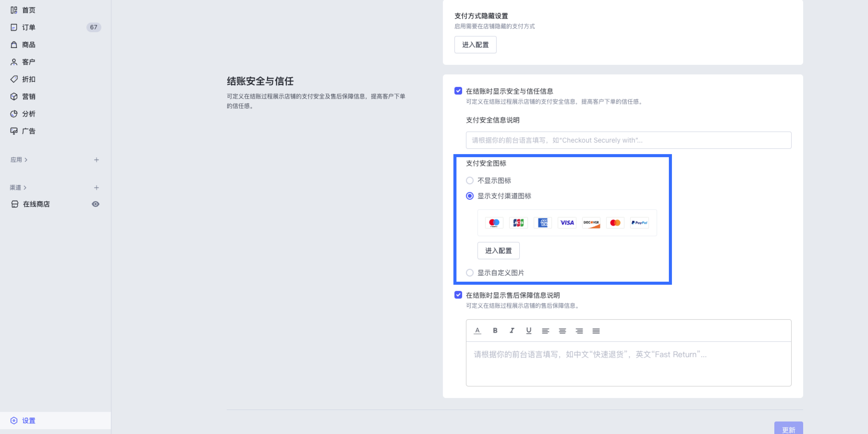The height and width of the screenshot is (434, 868).
Task: Click the italic formatting icon
Action: (512, 330)
